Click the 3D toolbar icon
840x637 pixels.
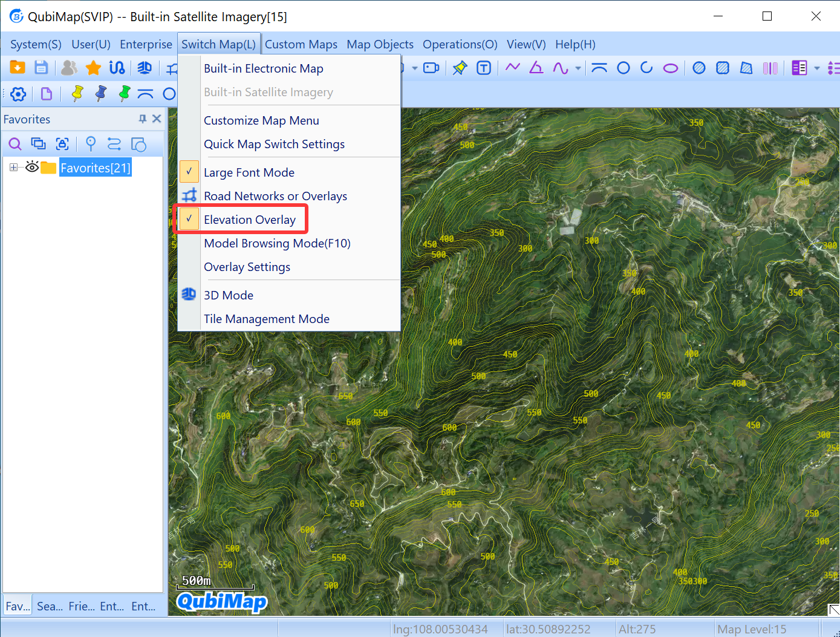(x=145, y=68)
